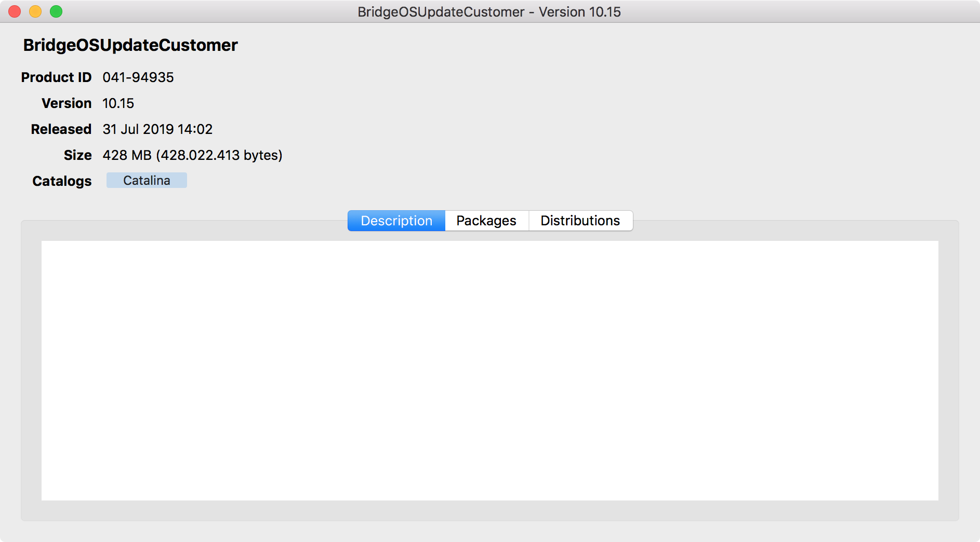Image resolution: width=980 pixels, height=542 pixels.
Task: Select the version value 10.15
Action: point(118,103)
